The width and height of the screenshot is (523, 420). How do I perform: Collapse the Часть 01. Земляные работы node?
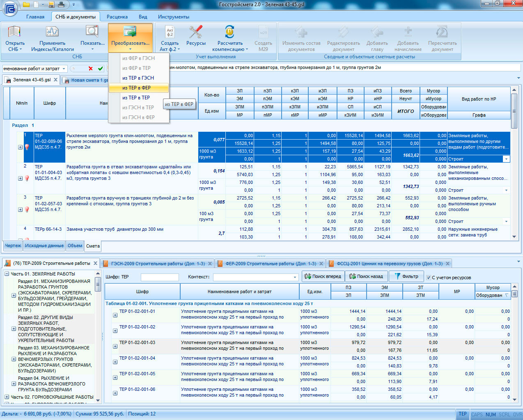tap(7, 274)
